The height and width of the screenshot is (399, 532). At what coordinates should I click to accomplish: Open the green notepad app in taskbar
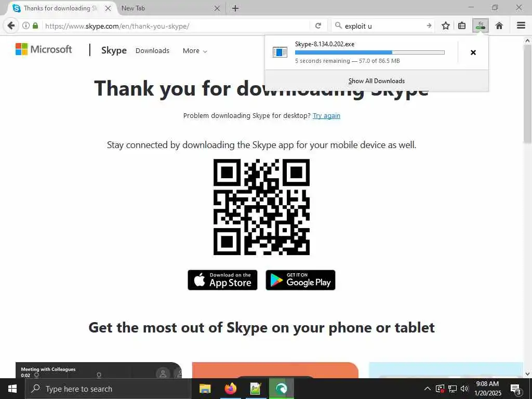(256, 389)
